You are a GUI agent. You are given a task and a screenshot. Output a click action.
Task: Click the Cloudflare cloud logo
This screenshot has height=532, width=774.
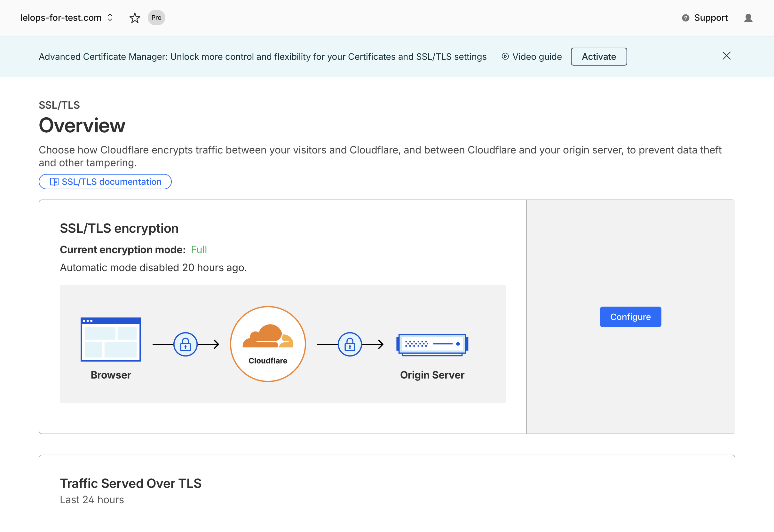click(x=268, y=336)
